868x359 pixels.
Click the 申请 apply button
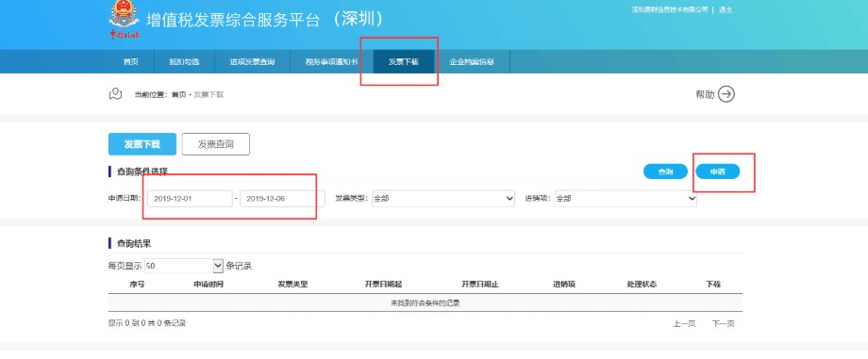click(x=717, y=172)
